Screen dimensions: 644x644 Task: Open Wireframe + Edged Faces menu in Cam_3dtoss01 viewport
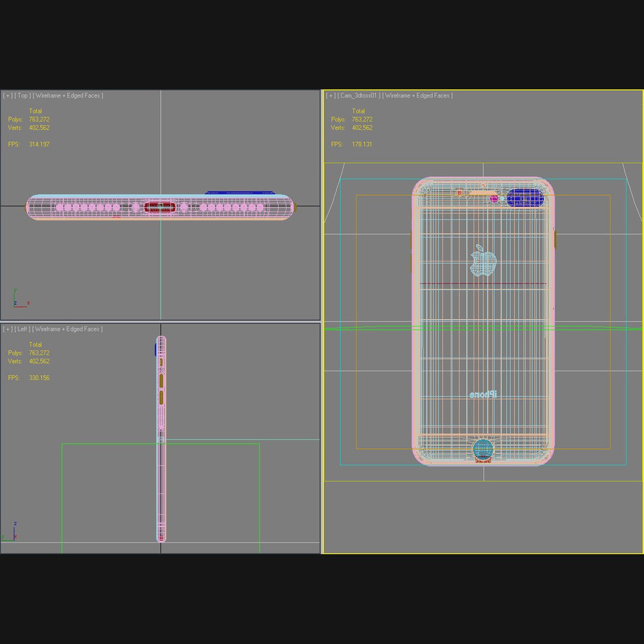[417, 95]
